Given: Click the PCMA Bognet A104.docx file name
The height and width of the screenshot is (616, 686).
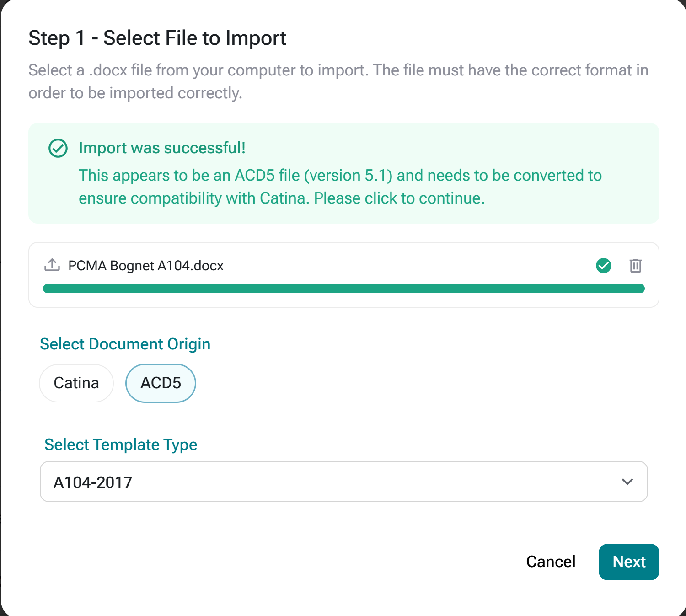Looking at the screenshot, I should pos(145,266).
